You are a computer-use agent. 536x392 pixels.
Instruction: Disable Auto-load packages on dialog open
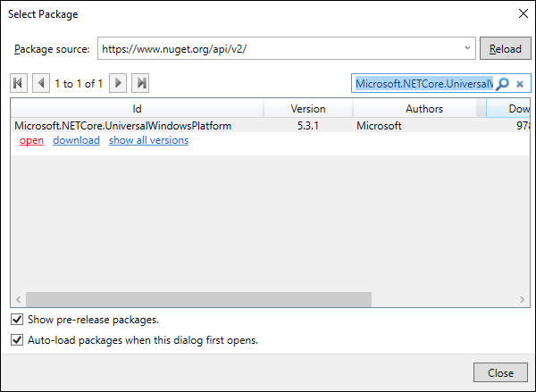pyautogui.click(x=17, y=340)
